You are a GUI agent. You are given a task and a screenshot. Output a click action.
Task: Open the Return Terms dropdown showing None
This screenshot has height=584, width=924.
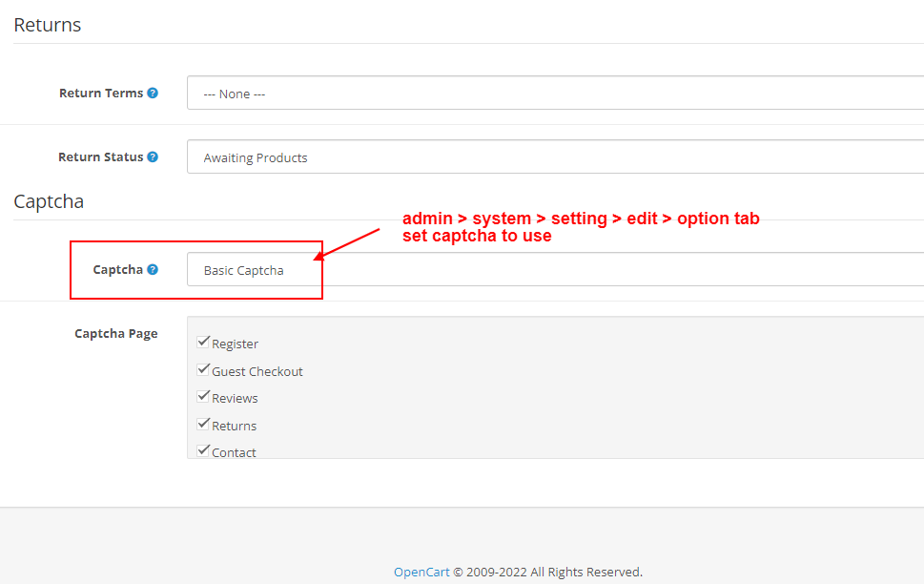tap(555, 93)
